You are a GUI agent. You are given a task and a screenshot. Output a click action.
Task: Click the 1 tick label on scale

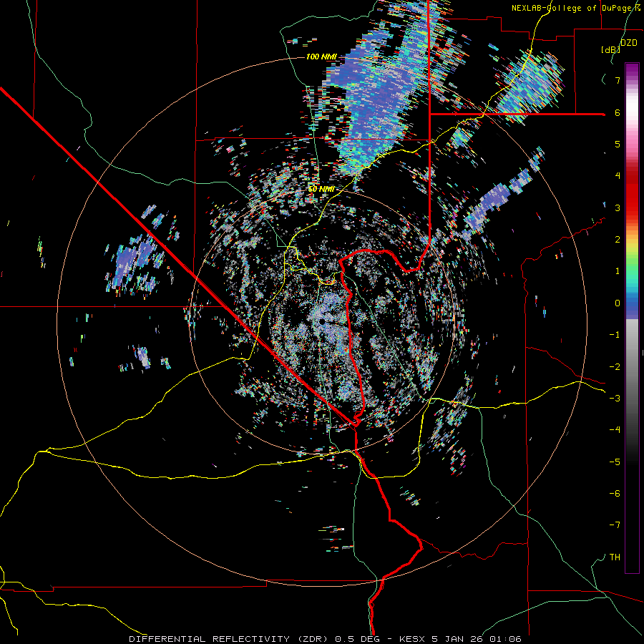coord(618,271)
